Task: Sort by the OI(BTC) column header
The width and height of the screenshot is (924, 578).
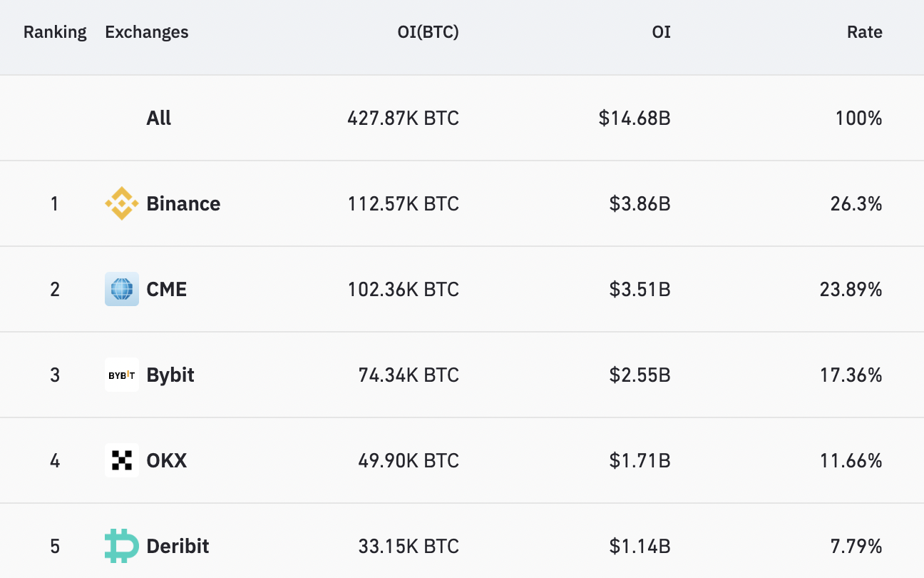Action: pos(428,32)
